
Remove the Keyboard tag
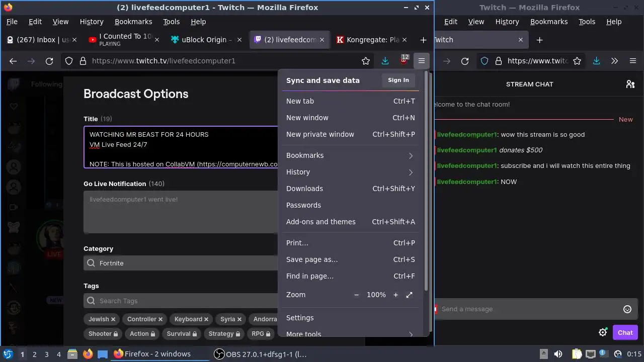tap(206, 319)
